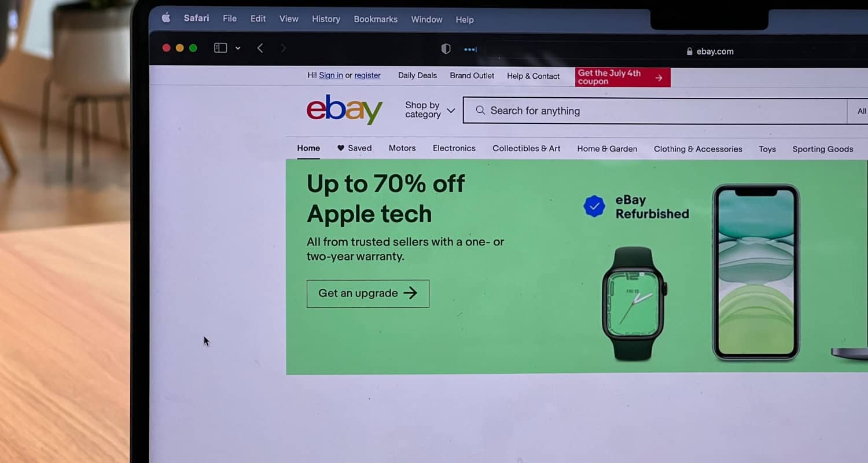The width and height of the screenshot is (868, 463).
Task: Open the Bookmarks menu
Action: click(x=376, y=19)
